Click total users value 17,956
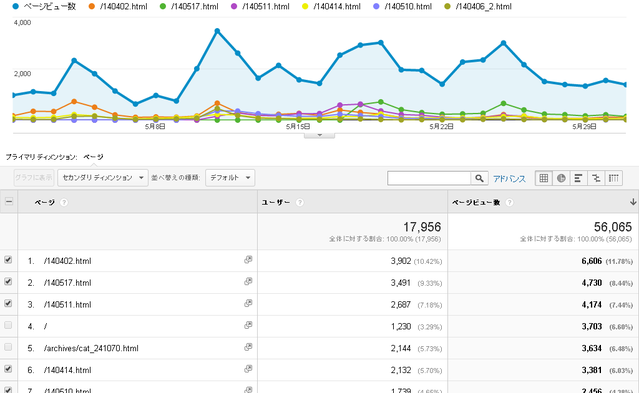The image size is (639, 393). pyautogui.click(x=422, y=227)
